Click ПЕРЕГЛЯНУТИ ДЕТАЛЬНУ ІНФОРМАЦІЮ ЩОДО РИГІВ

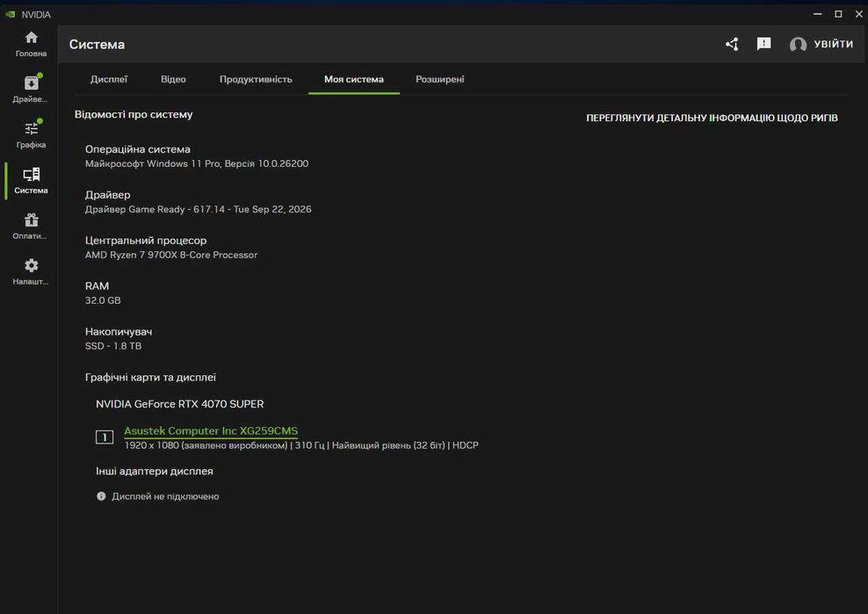point(712,118)
